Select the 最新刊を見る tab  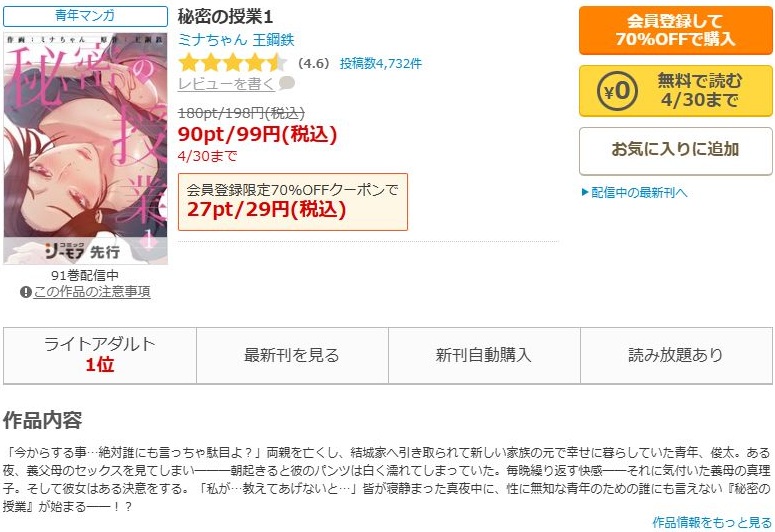coord(292,355)
